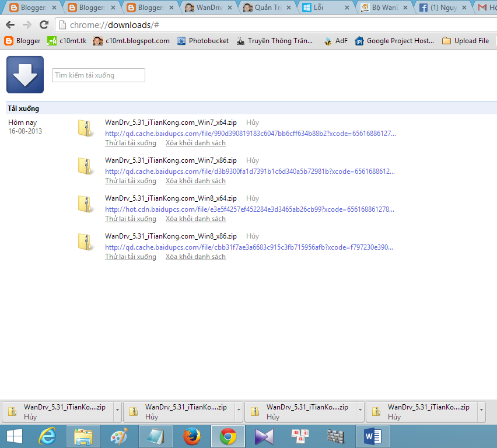The image size is (497, 448).
Task: Click the zip icon for Win7_x64 download
Action: click(x=86, y=128)
